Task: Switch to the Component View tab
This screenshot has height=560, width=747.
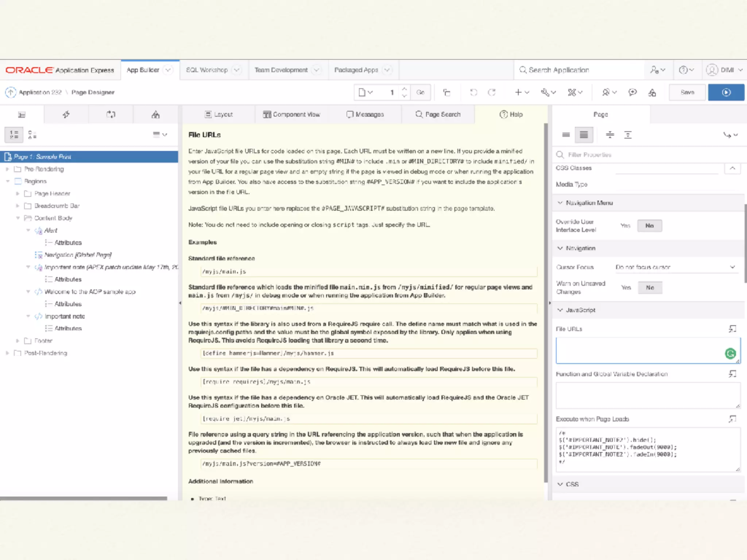Action: click(291, 114)
